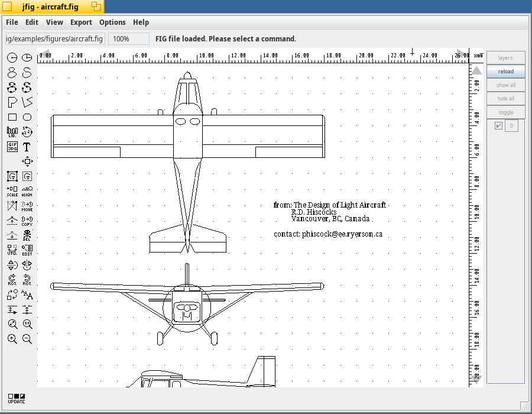This screenshot has width=532, height=414.
Task: Select the remove point tool
Action: click(12, 235)
